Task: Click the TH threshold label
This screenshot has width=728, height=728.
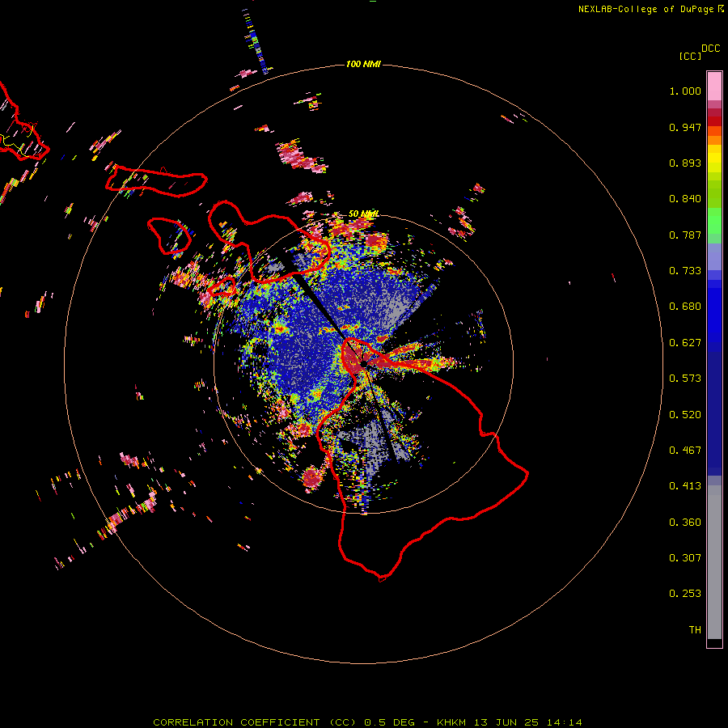Action: 695,630
